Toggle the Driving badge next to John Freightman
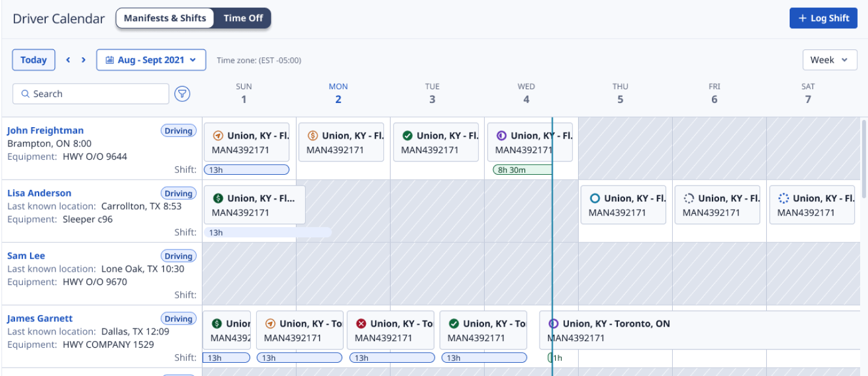The image size is (868, 376). (178, 130)
